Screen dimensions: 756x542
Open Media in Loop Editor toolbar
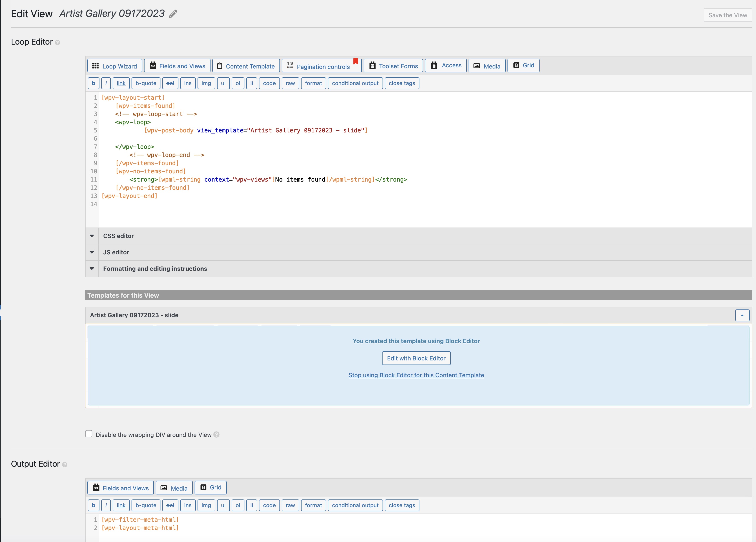[x=487, y=66]
